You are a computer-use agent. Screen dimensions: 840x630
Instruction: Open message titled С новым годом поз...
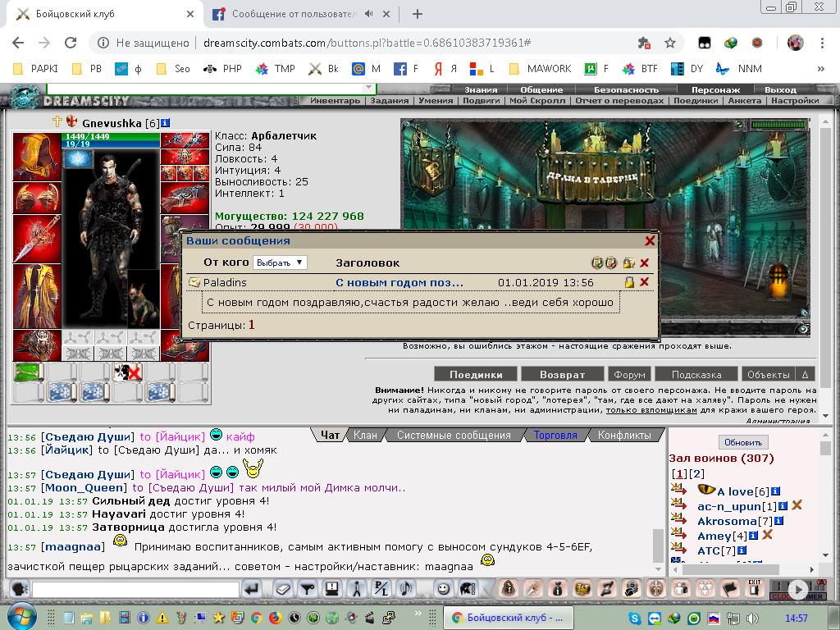[399, 282]
